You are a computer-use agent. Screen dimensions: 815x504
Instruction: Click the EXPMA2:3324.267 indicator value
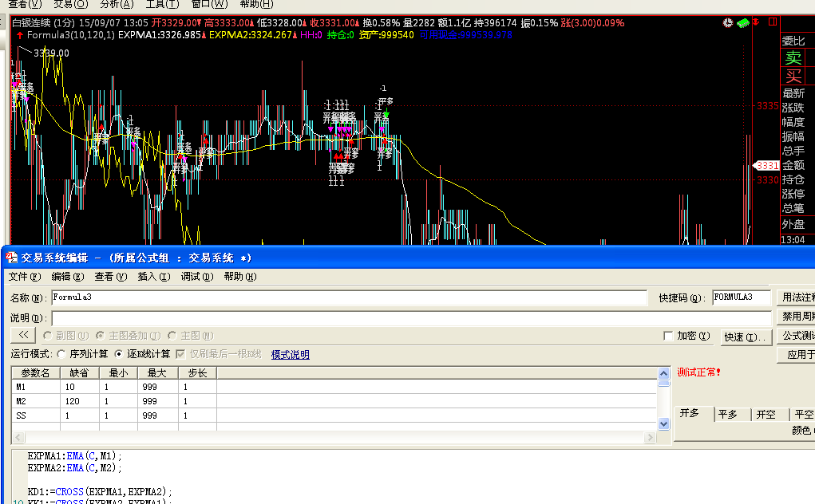[x=251, y=35]
